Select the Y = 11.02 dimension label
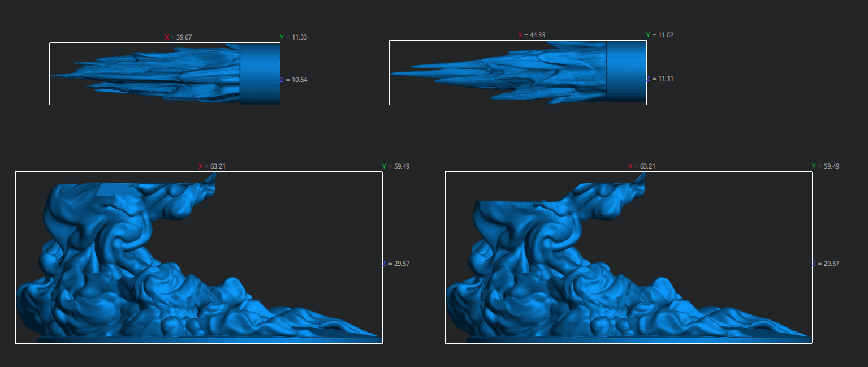The height and width of the screenshot is (367, 868). (x=659, y=35)
